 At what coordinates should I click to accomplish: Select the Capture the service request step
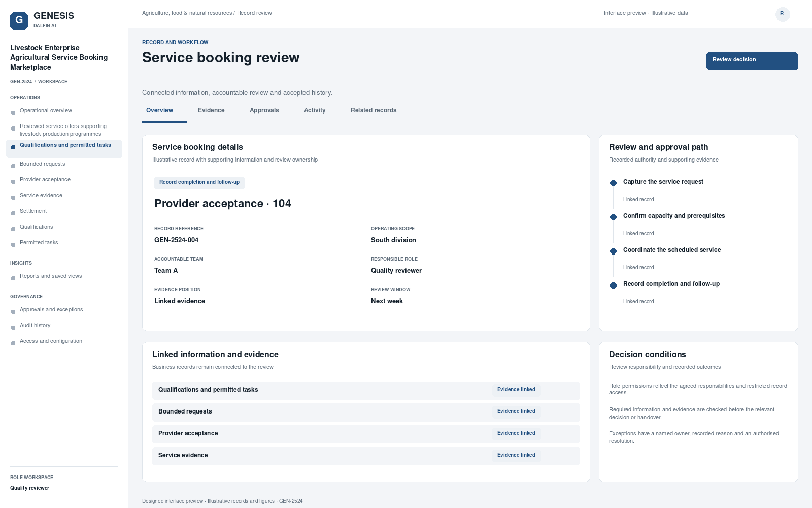coord(663,182)
